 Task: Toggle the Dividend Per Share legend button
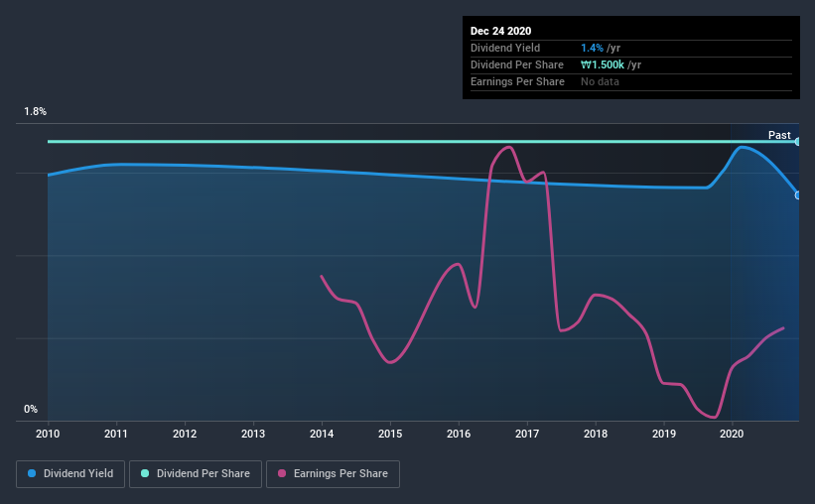[196, 474]
